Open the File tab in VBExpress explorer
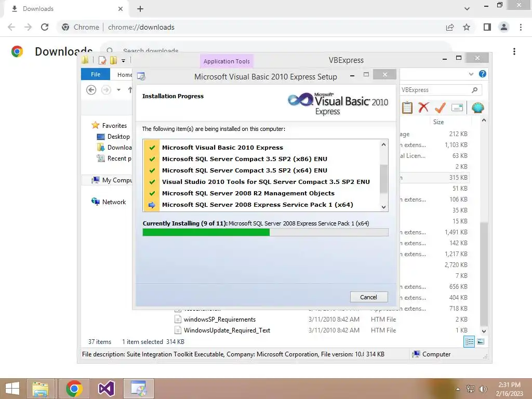This screenshot has width=532, height=399. [x=96, y=74]
